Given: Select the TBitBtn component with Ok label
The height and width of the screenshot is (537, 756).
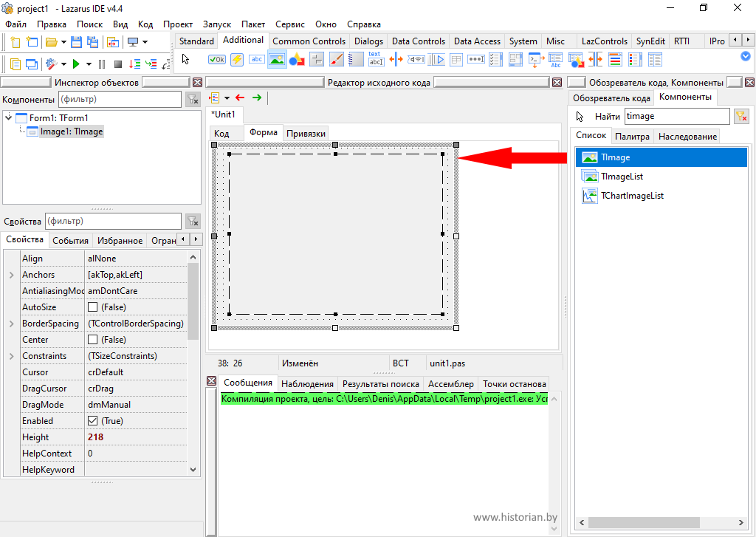Looking at the screenshot, I should coord(217,60).
